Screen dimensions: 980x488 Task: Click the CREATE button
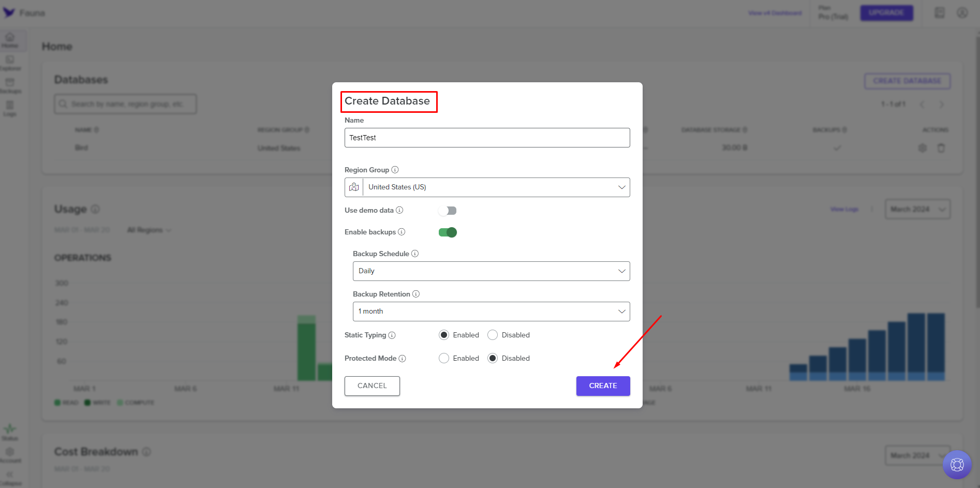click(x=603, y=386)
